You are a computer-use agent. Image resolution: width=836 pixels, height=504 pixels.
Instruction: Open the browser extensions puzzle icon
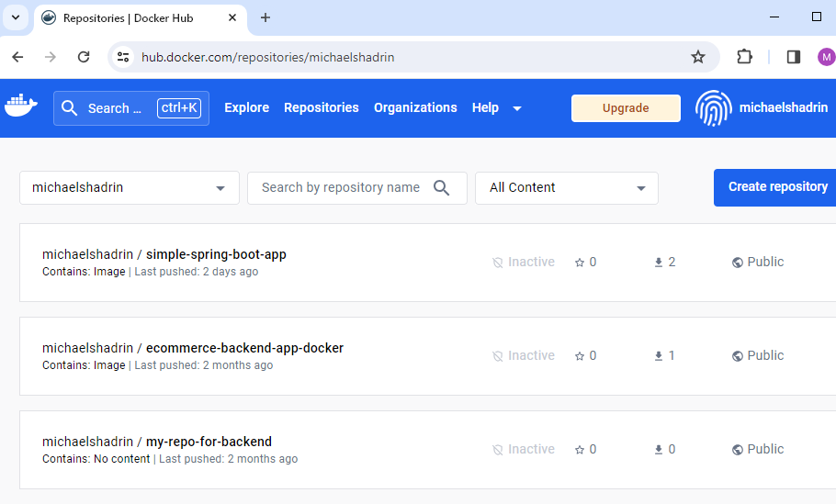(744, 57)
